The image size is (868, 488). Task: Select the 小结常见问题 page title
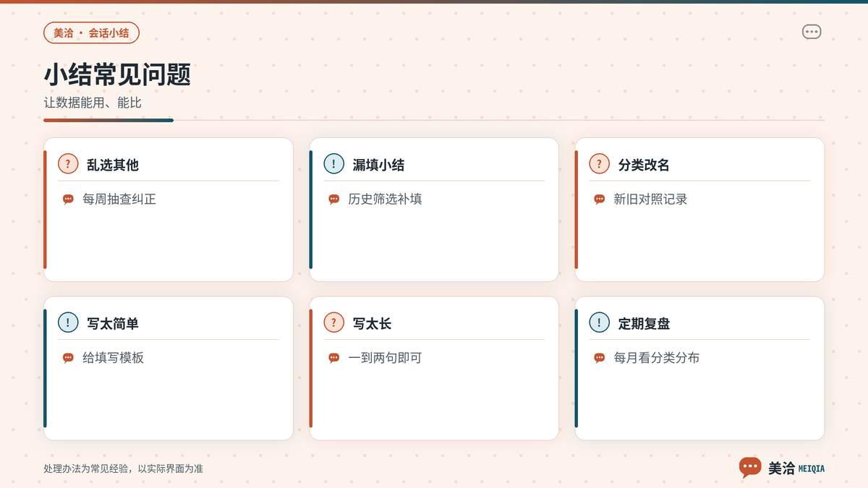(117, 75)
